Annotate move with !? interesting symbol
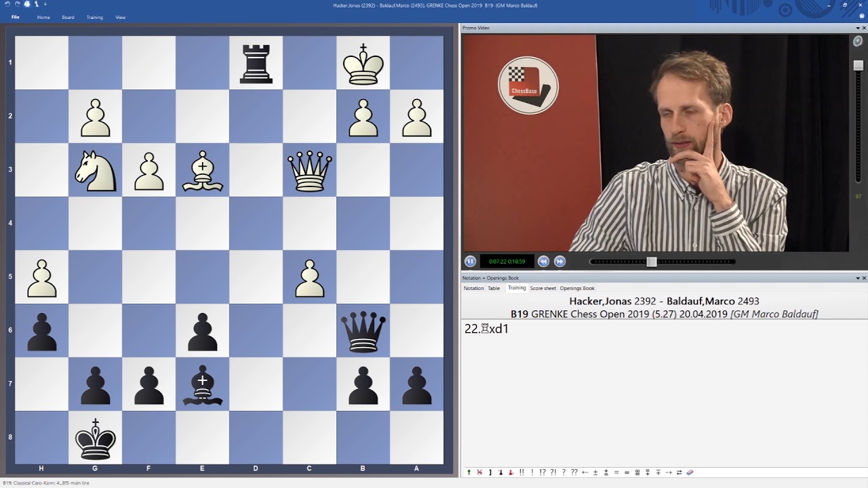The width and height of the screenshot is (868, 488). click(x=542, y=472)
